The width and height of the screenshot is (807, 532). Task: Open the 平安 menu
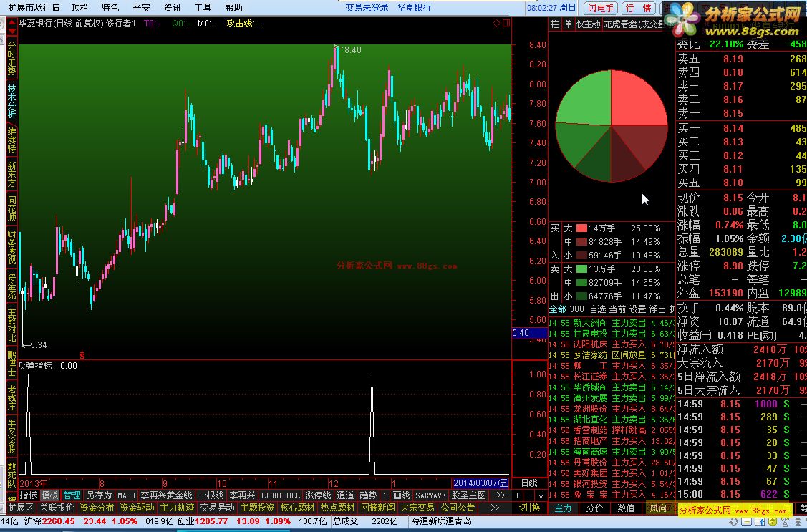click(141, 8)
